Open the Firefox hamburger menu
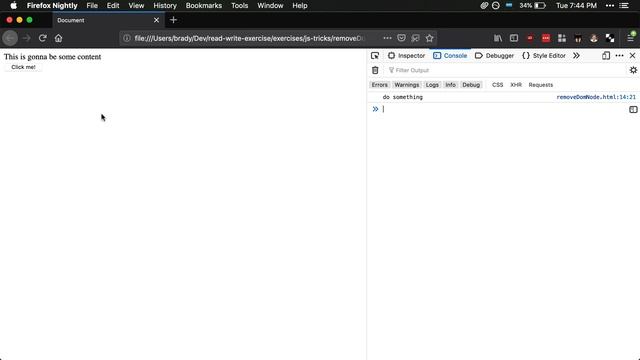The width and height of the screenshot is (640, 360). click(631, 38)
